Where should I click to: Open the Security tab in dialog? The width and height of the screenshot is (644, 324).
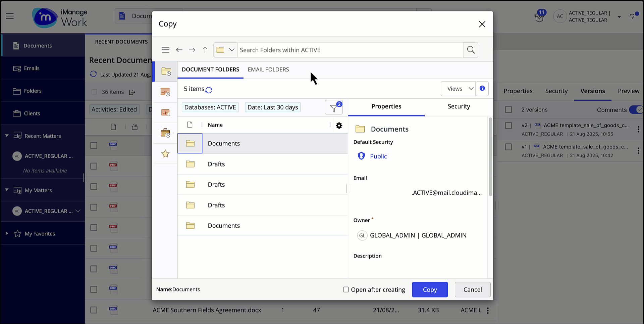(x=459, y=106)
